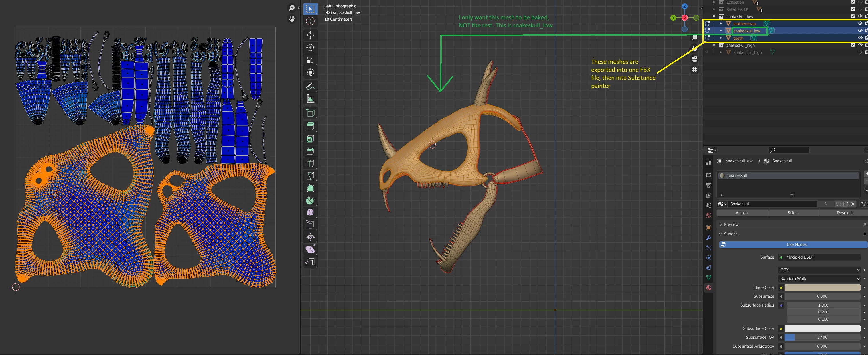Viewport: 868px width, 355px height.
Task: Select the Move tool in the toolbar
Action: (x=310, y=35)
